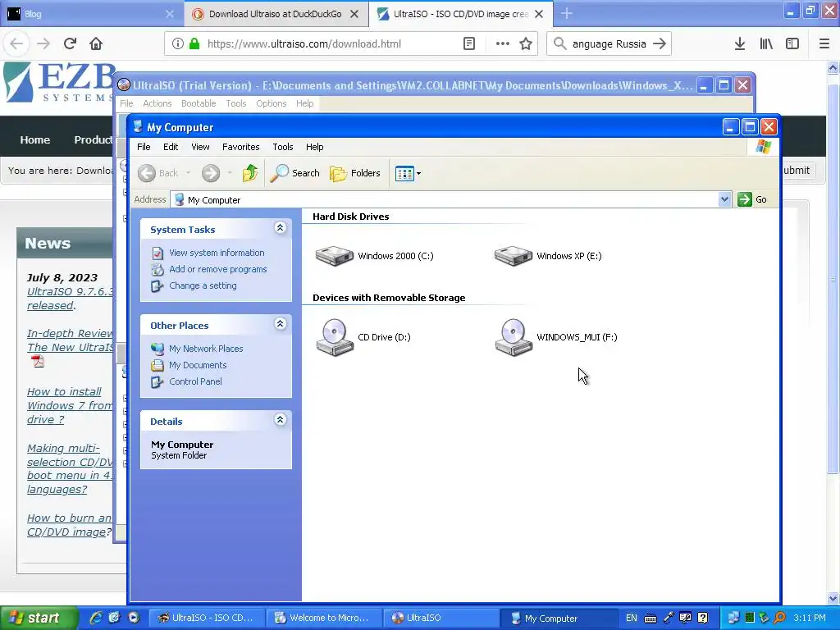Open the Bootable menu in UltraISO window
The width and height of the screenshot is (840, 630).
tap(199, 103)
